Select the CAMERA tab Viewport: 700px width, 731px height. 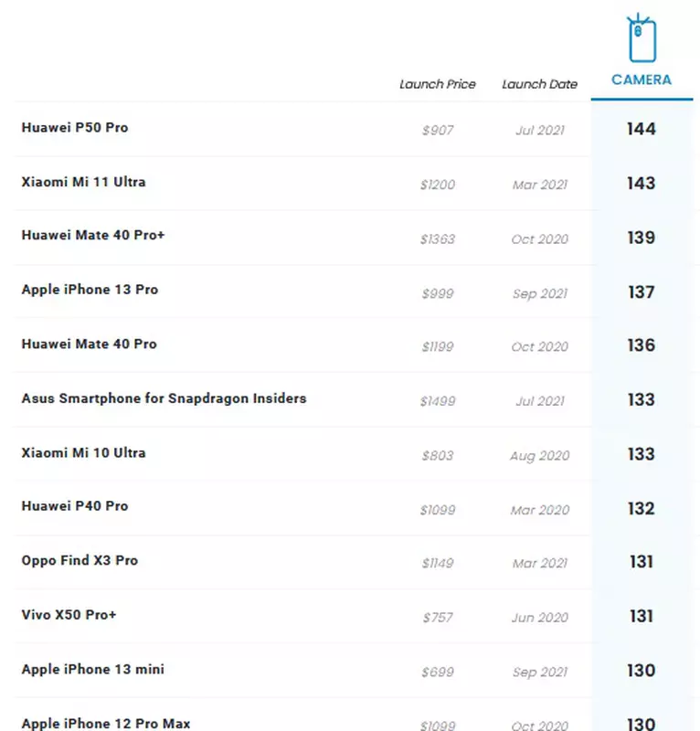point(641,79)
